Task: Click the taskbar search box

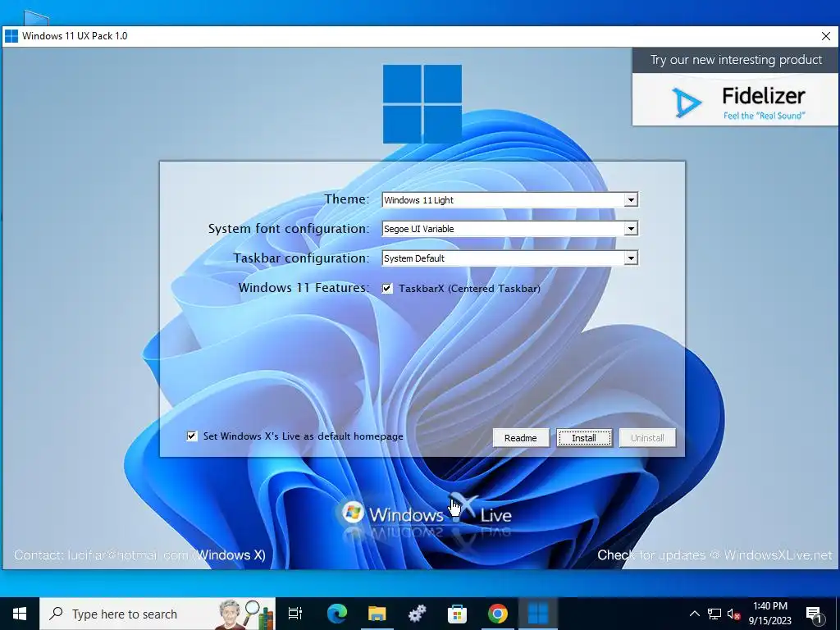Action: coord(157,614)
